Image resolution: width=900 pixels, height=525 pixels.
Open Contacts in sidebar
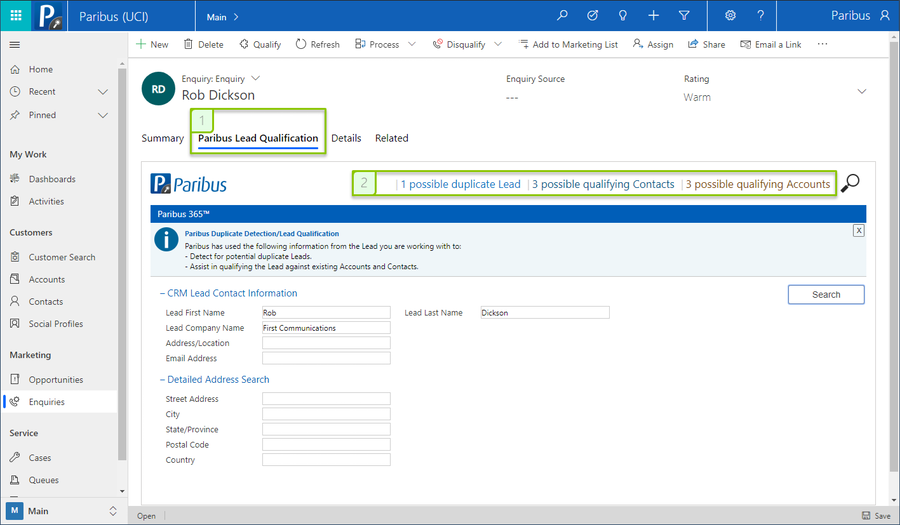click(x=46, y=302)
